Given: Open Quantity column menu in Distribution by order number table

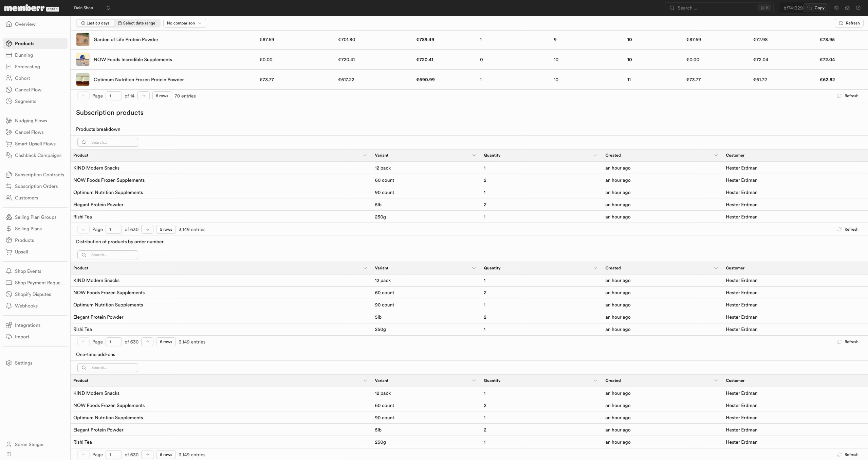Looking at the screenshot, I should click(595, 268).
